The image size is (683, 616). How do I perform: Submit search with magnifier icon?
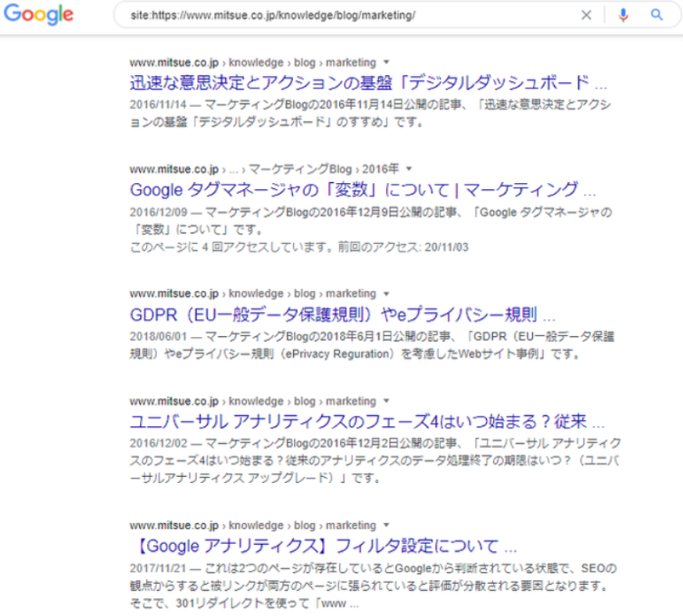(x=656, y=16)
